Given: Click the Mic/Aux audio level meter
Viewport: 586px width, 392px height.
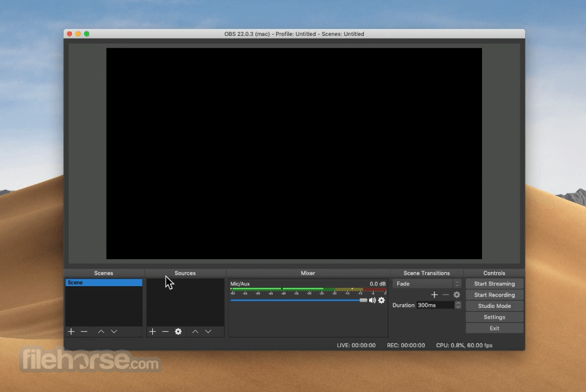Looking at the screenshot, I should click(308, 289).
